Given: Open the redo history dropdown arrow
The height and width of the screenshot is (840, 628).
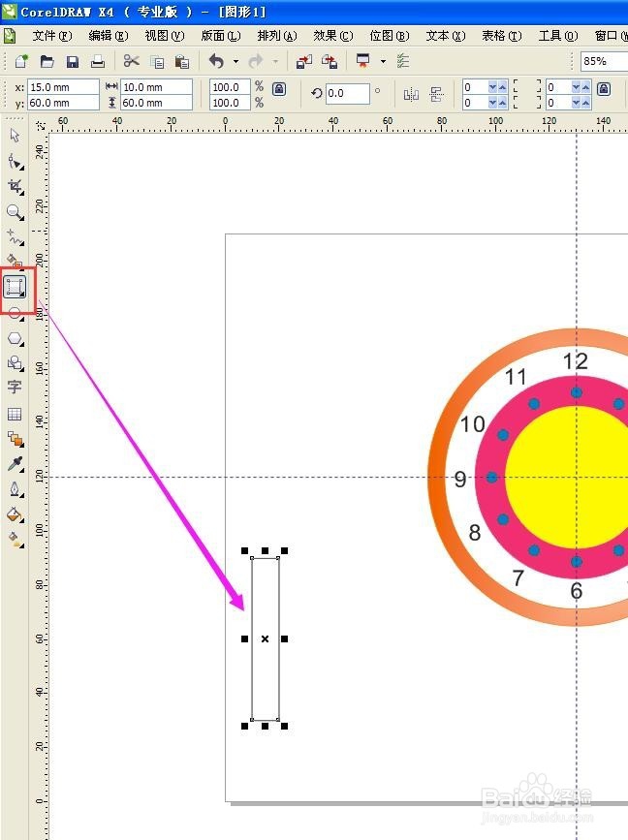Looking at the screenshot, I should (275, 62).
